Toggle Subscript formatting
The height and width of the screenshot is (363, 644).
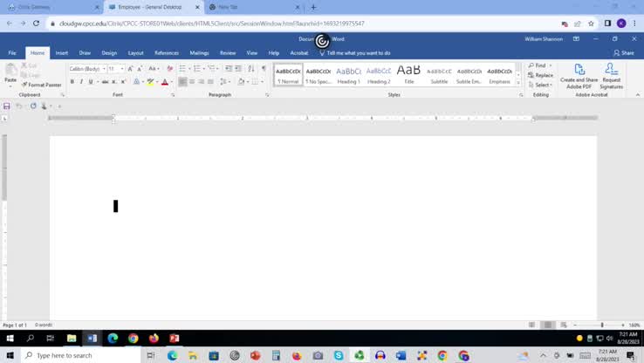114,82
